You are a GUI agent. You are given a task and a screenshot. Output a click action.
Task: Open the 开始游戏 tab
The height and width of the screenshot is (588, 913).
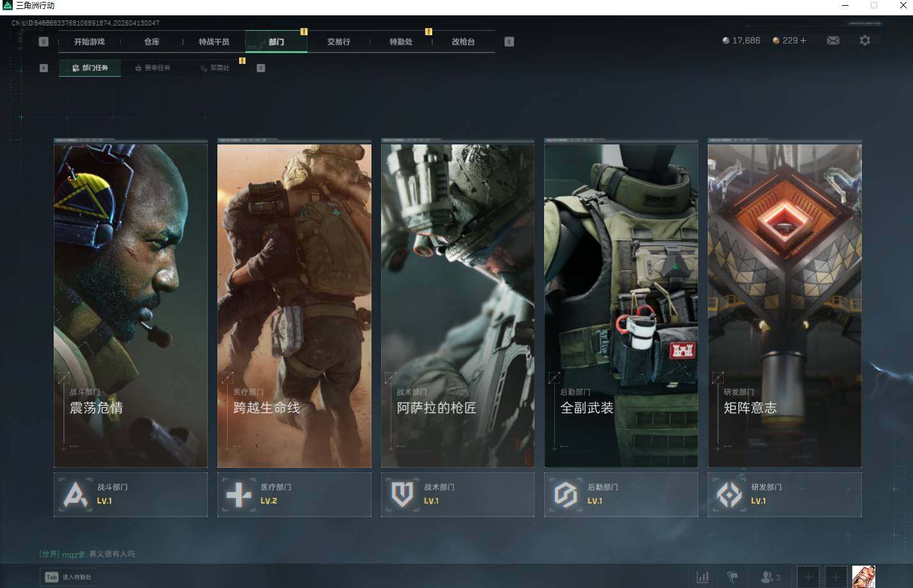point(89,42)
